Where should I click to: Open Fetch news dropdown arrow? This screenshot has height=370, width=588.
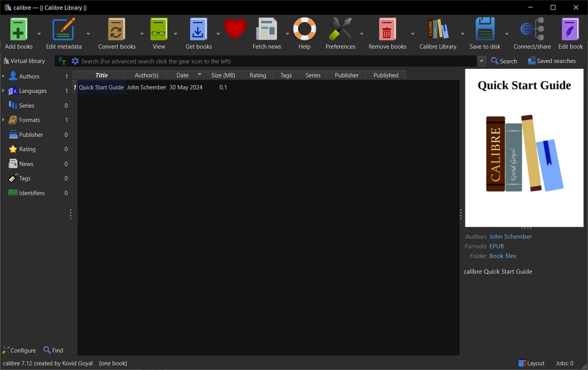coord(287,34)
